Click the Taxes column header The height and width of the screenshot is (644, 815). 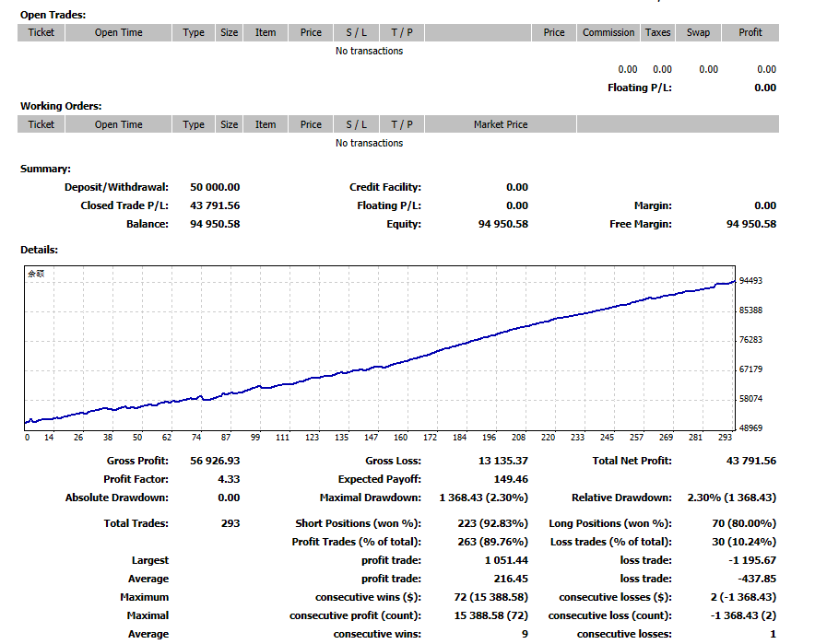[658, 32]
